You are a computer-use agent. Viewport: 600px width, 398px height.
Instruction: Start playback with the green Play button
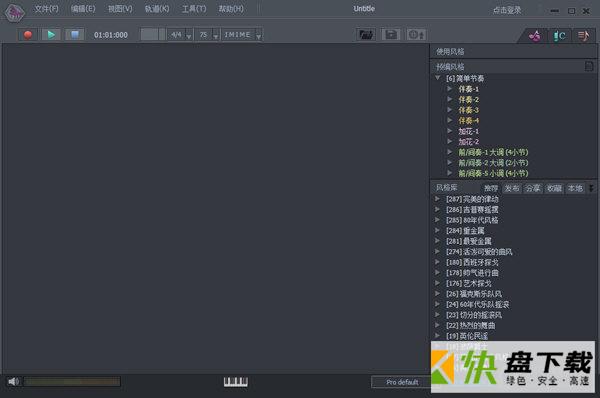pos(51,35)
